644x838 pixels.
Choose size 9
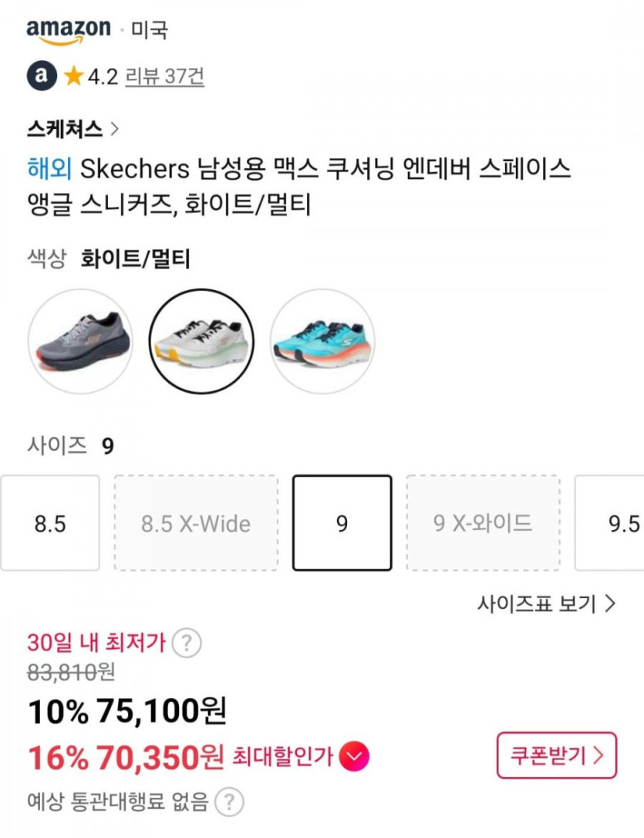pos(342,523)
